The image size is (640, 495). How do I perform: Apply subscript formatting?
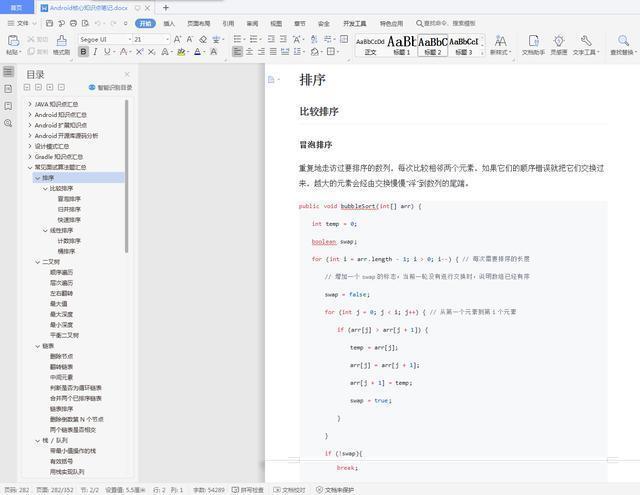pyautogui.click(x=151, y=52)
